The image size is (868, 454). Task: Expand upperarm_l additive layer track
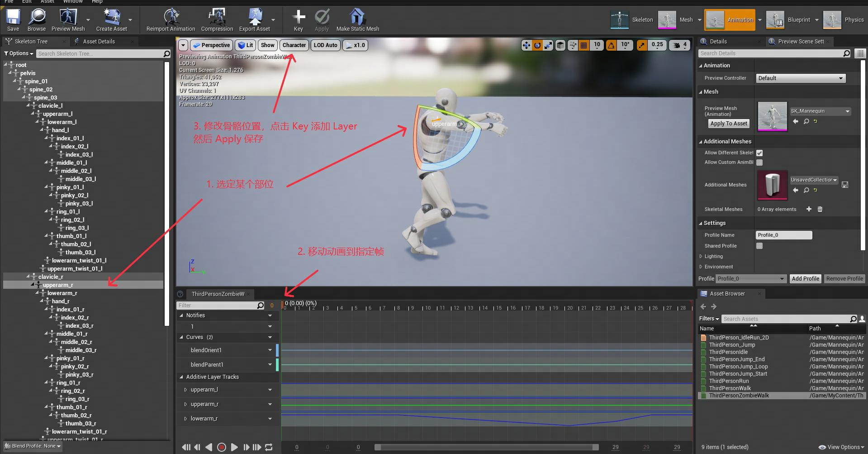pyautogui.click(x=185, y=390)
